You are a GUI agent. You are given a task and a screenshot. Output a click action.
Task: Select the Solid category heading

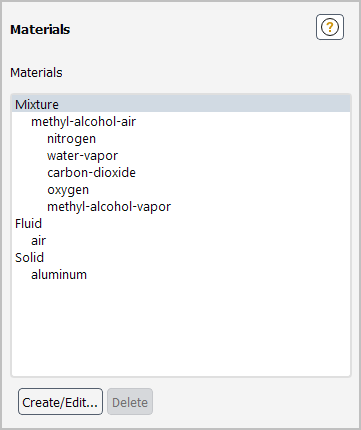29,257
